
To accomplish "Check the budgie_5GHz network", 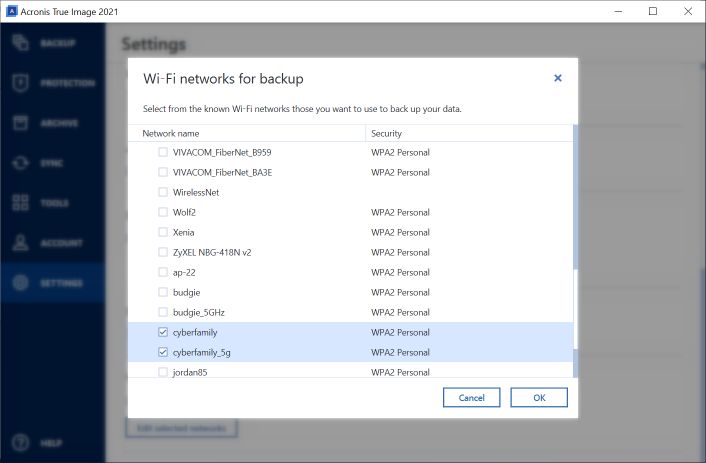I will click(x=163, y=312).
